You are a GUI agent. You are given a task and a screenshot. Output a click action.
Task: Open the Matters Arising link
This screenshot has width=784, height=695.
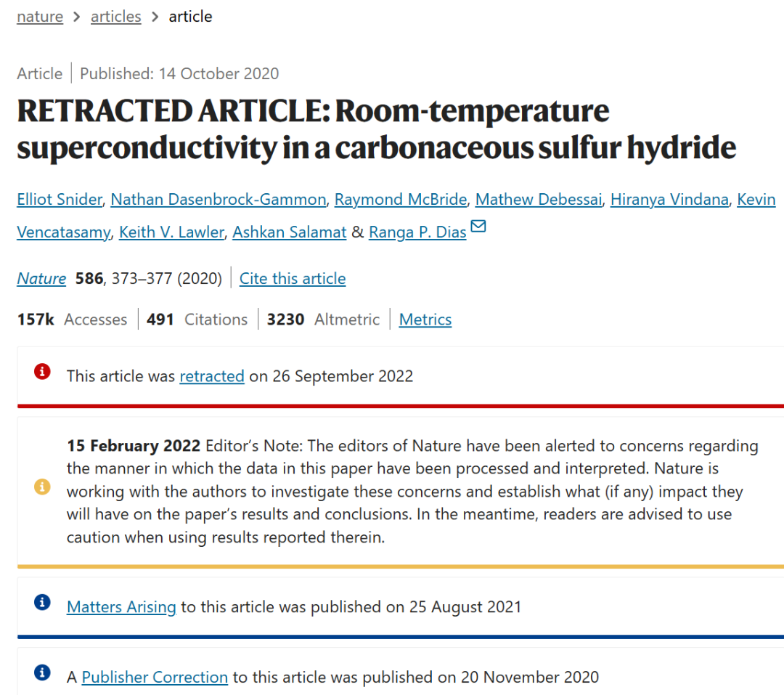click(121, 606)
